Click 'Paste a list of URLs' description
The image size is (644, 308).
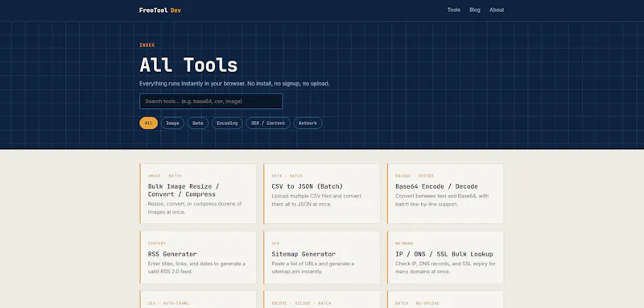coord(313,268)
